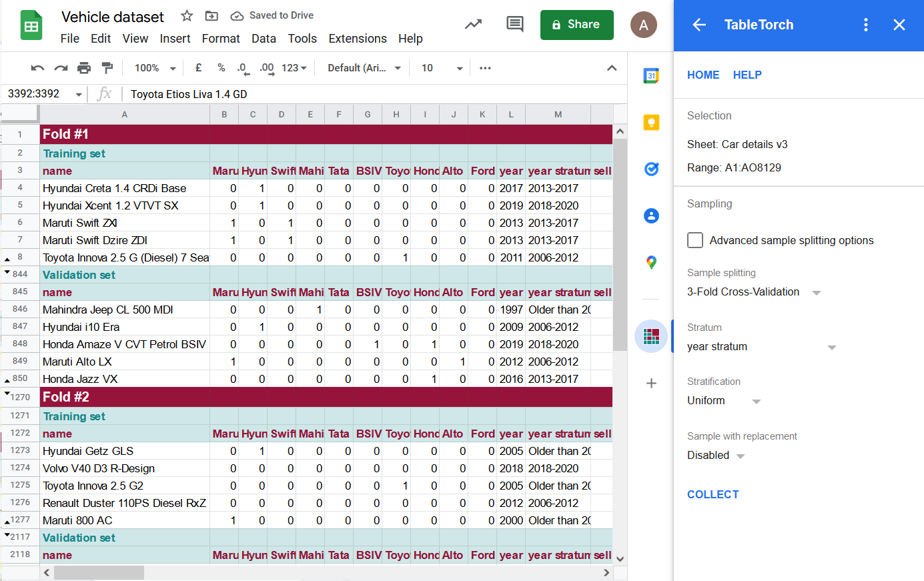Open the Extensions menu

point(358,39)
